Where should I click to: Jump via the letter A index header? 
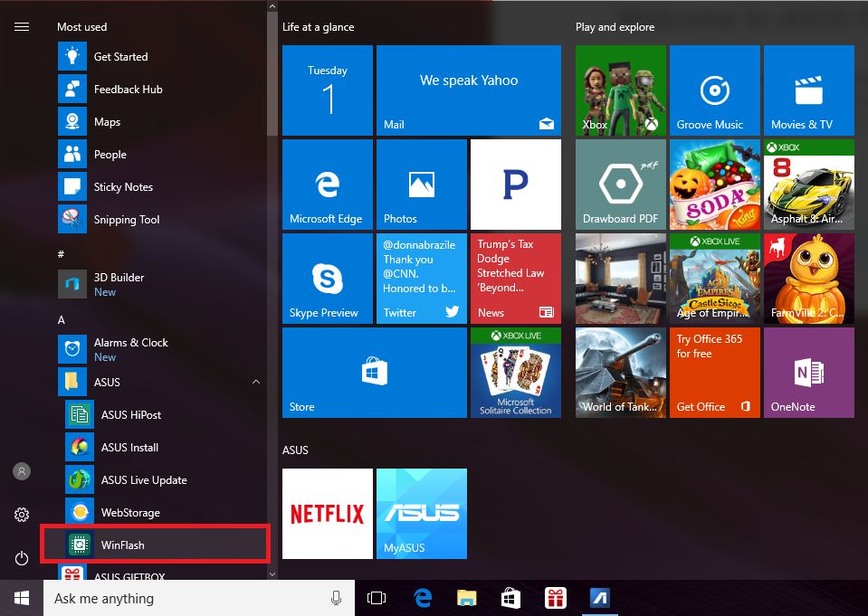[62, 320]
